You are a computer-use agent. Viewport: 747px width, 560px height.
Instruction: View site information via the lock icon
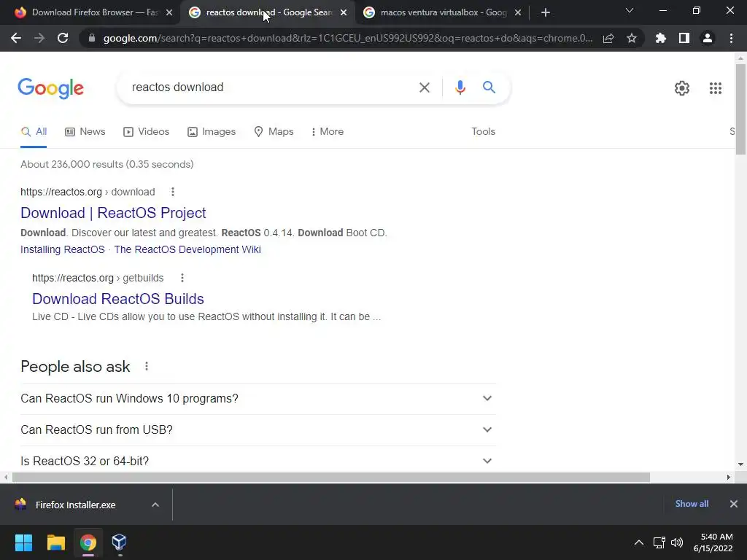click(x=92, y=38)
